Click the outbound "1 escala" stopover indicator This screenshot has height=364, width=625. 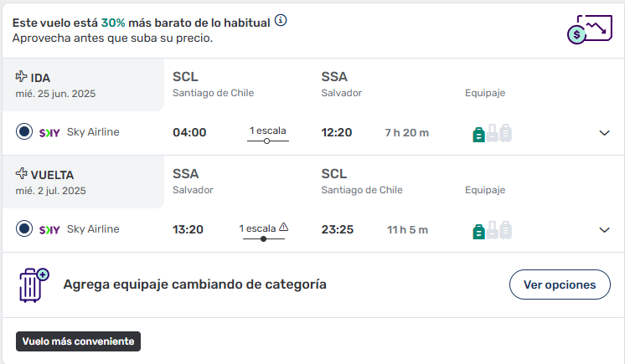[x=268, y=135]
